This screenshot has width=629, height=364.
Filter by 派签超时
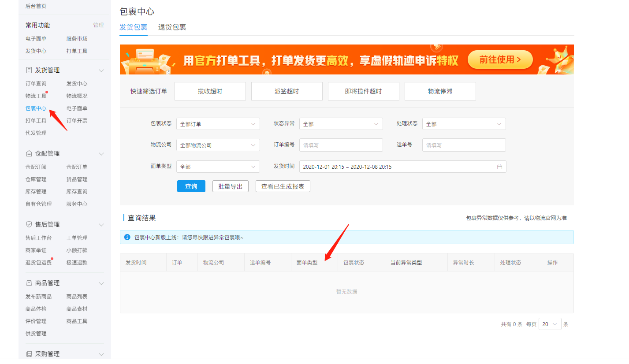[x=287, y=91]
